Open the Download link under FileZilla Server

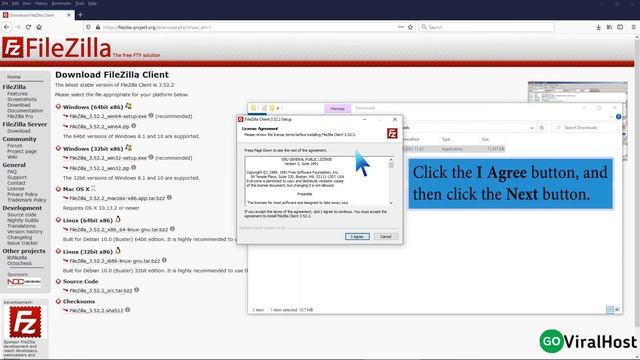18,131
